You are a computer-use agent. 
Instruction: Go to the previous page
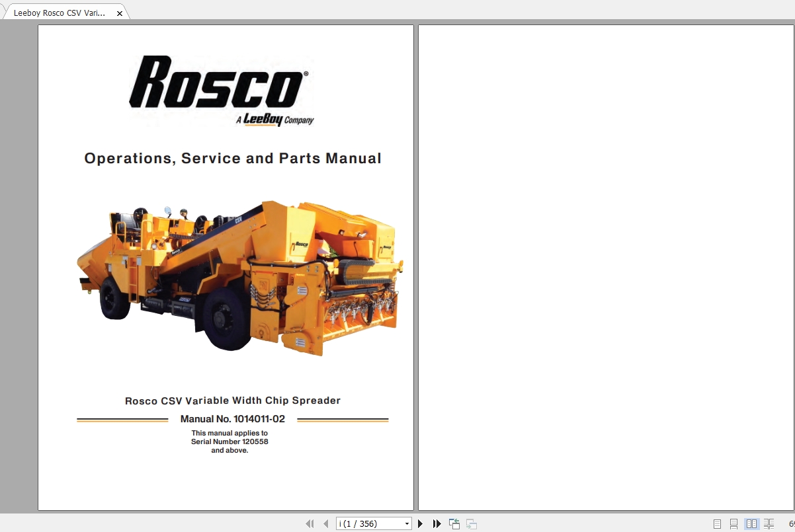pos(325,523)
